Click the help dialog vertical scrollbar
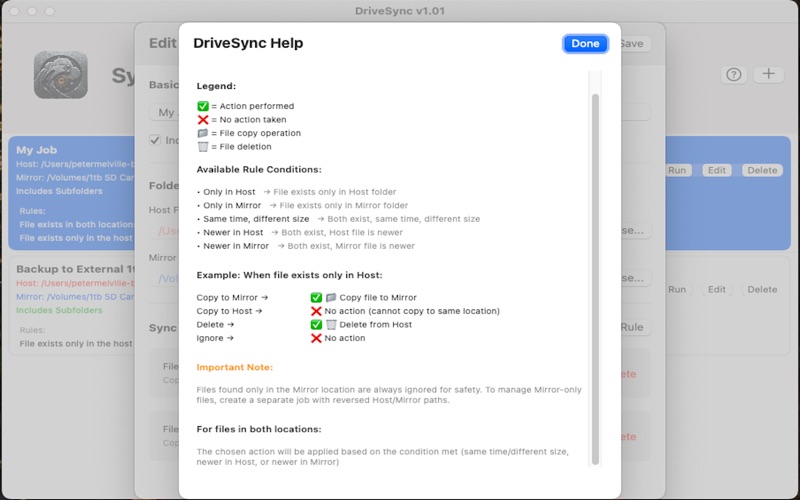800x500 pixels. pyautogui.click(x=595, y=279)
